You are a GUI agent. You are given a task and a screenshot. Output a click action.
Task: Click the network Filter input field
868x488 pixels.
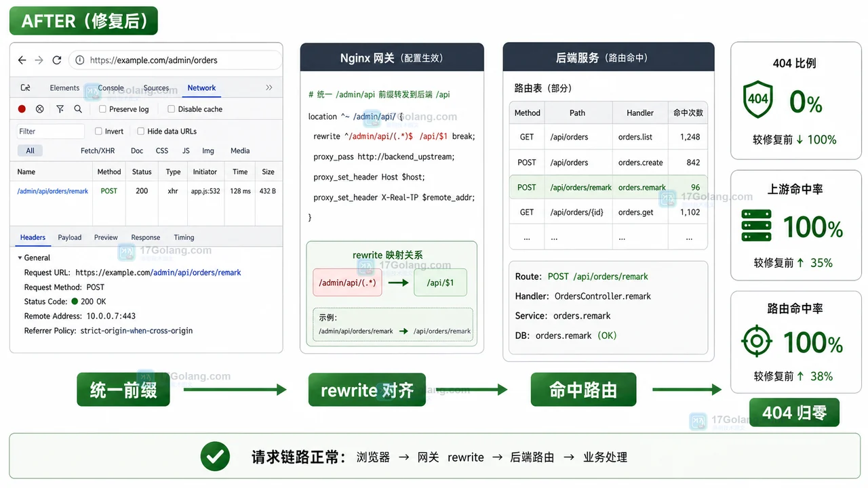tap(51, 131)
